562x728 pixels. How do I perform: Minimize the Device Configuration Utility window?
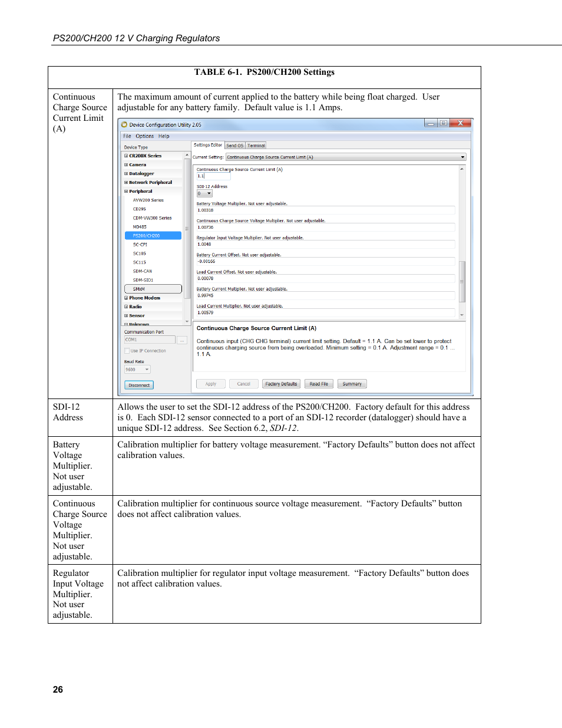click(x=431, y=123)
